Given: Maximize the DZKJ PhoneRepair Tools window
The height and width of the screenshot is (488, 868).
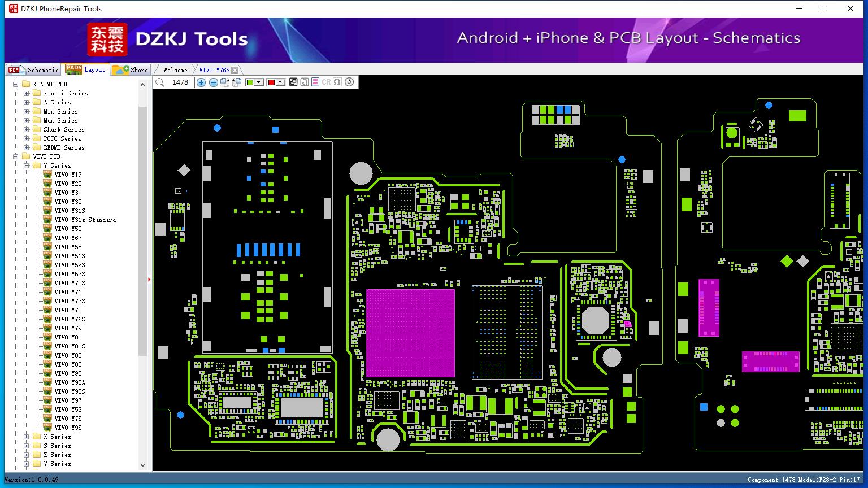Looking at the screenshot, I should click(824, 8).
